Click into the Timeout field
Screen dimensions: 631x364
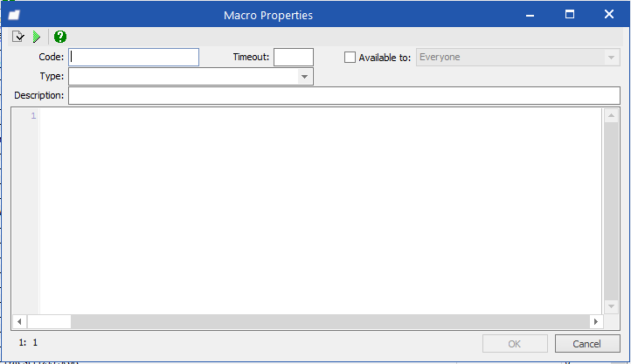pyautogui.click(x=294, y=57)
